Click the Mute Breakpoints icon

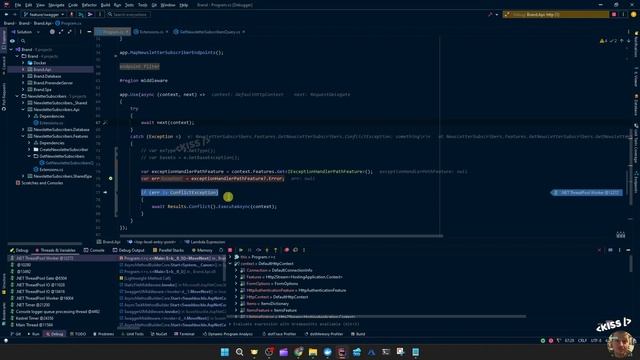pyautogui.click(x=295, y=250)
